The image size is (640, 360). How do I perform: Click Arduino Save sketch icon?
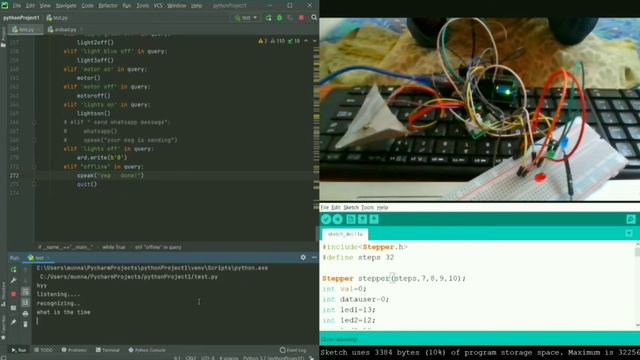(374, 219)
